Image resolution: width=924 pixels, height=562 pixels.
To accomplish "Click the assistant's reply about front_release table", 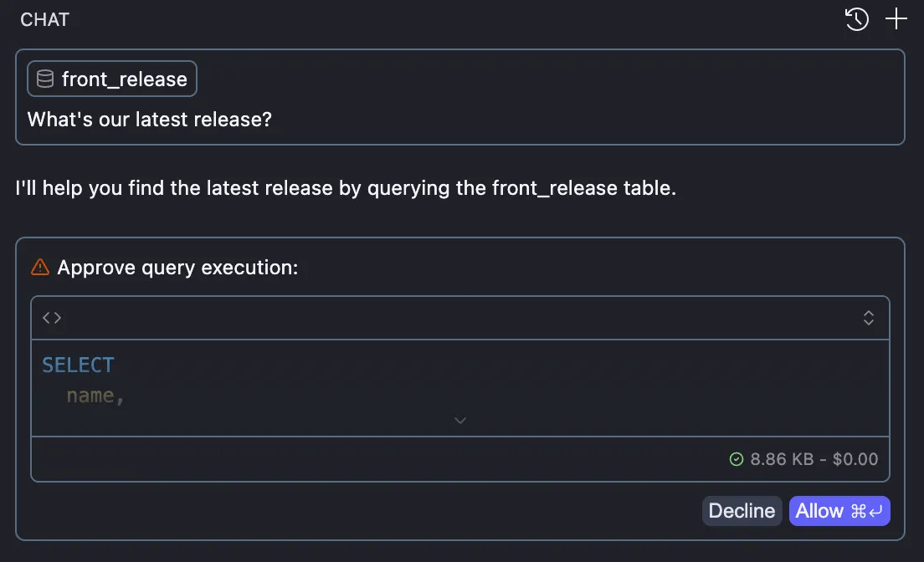I will click(x=346, y=188).
